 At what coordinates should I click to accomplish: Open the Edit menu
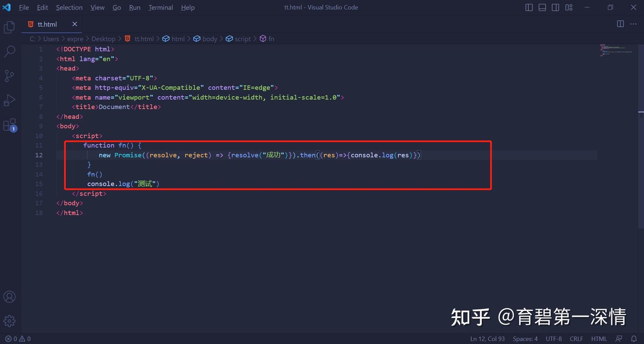click(x=42, y=7)
